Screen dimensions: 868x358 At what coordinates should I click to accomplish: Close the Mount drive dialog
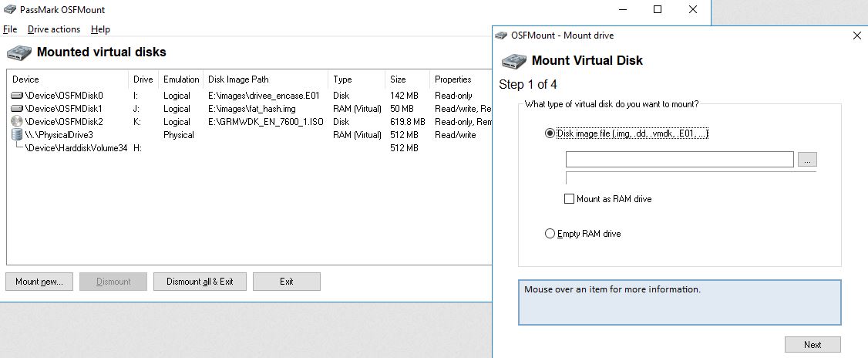coord(857,35)
